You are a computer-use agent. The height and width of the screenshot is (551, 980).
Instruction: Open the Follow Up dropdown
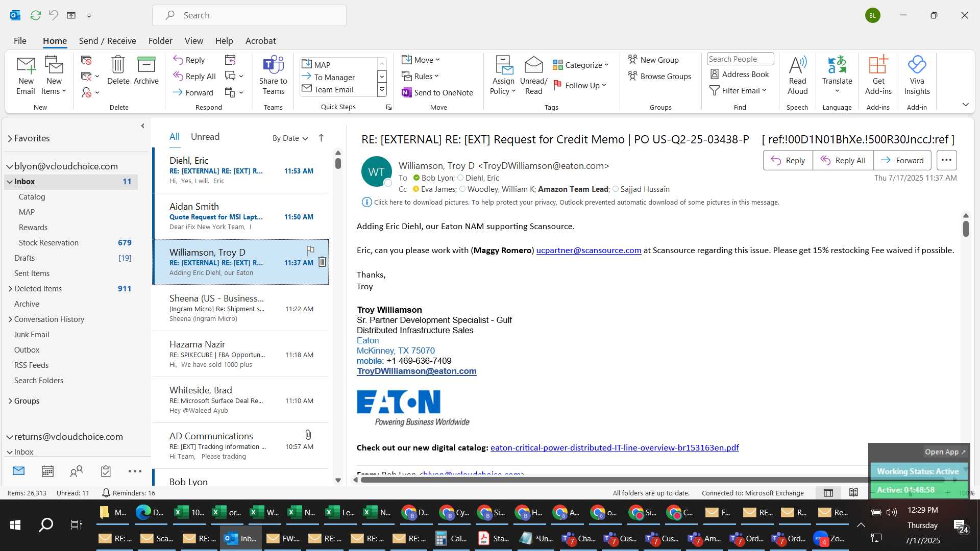coord(580,85)
